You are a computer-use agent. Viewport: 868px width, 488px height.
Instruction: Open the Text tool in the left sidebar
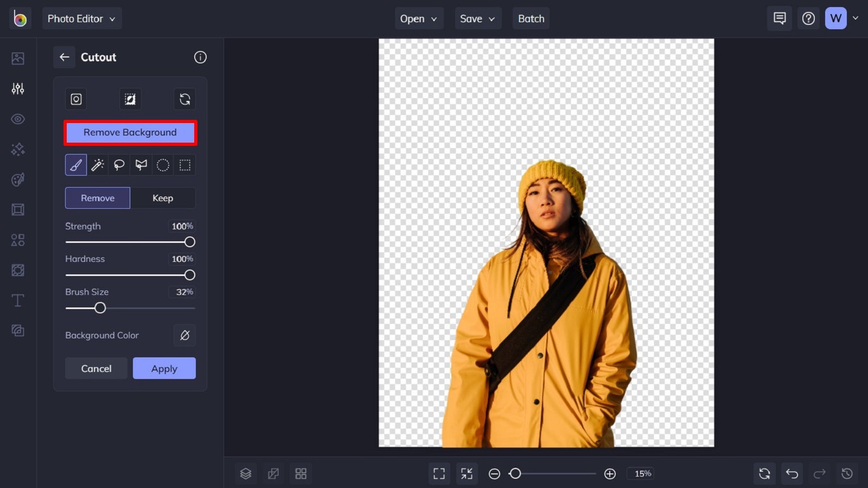[18, 300]
